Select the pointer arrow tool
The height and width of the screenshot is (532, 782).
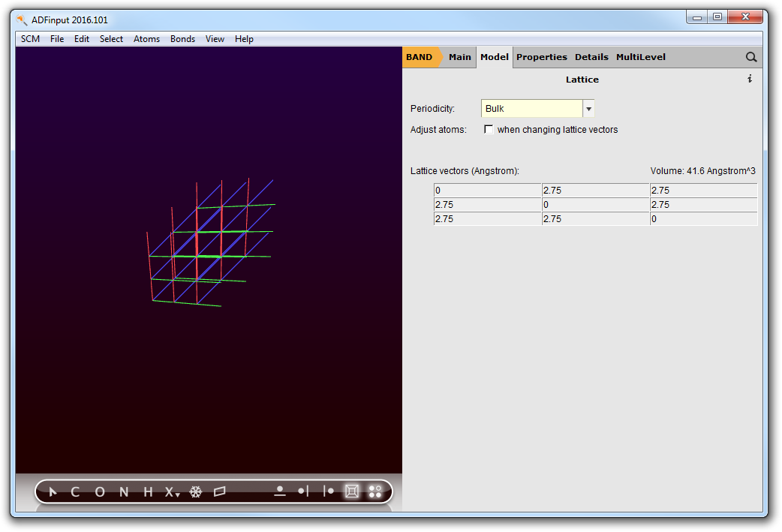[53, 492]
